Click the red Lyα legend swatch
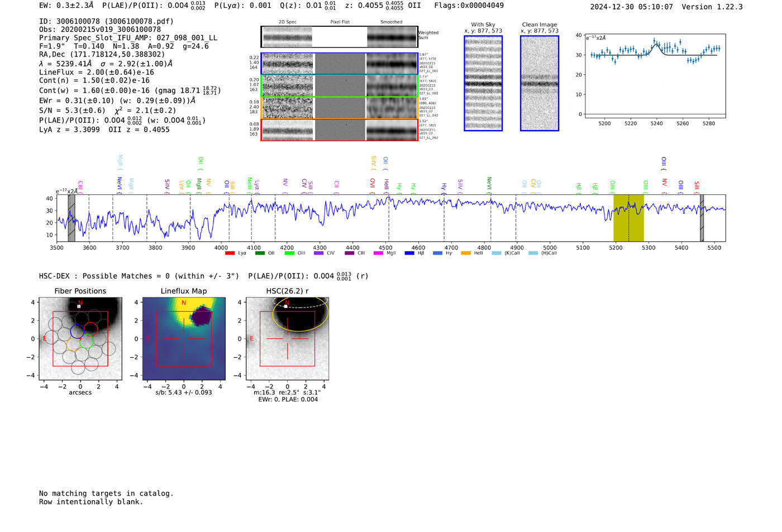The width and height of the screenshot is (782, 532). click(x=230, y=253)
